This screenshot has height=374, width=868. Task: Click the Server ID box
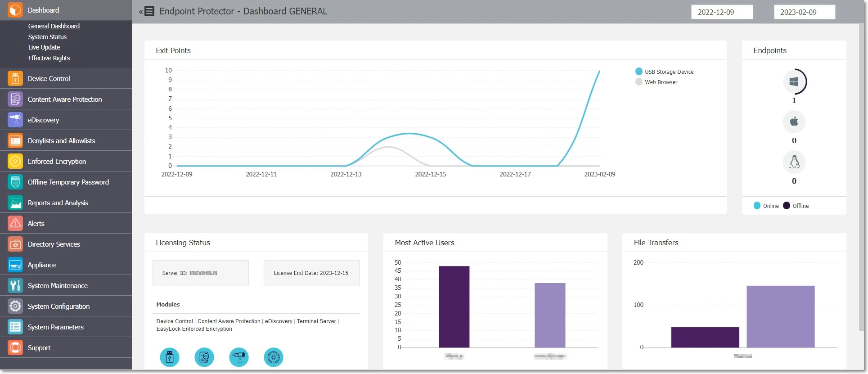(x=201, y=273)
